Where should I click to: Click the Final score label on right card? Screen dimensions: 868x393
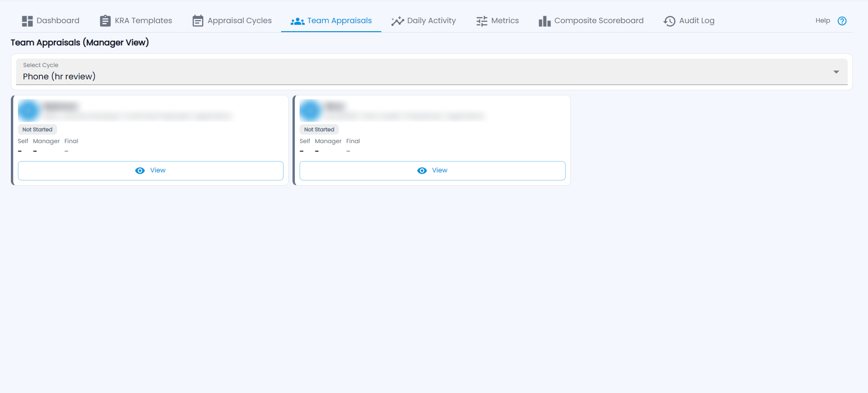pos(353,141)
